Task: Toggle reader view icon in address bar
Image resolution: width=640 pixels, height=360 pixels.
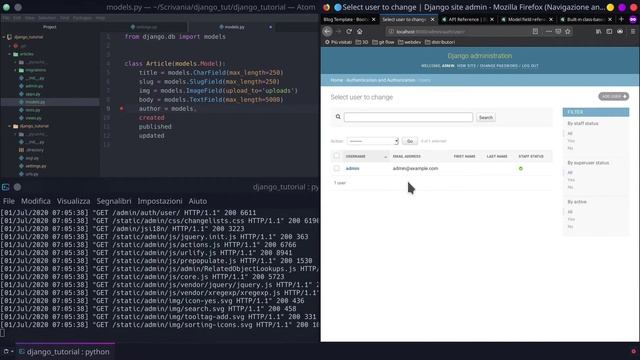Action: point(535,31)
